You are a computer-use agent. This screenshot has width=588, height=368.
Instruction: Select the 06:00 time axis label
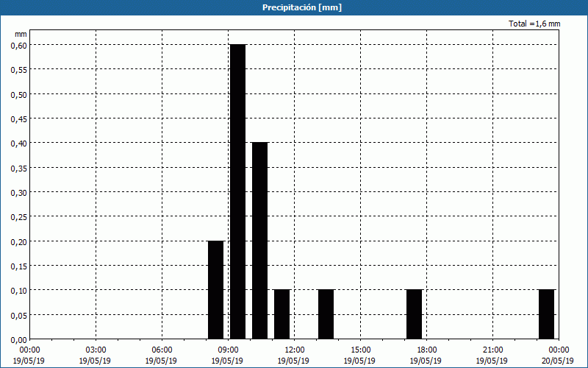coord(162,350)
